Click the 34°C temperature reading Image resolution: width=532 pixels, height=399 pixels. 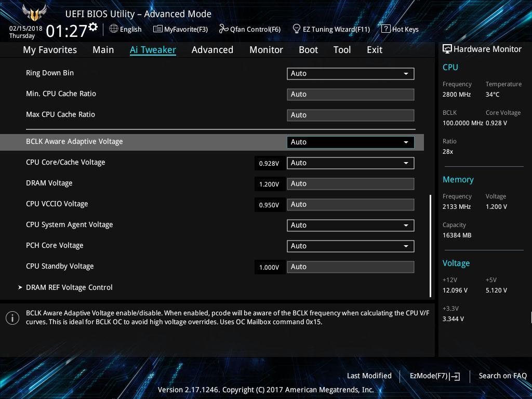pyautogui.click(x=493, y=95)
